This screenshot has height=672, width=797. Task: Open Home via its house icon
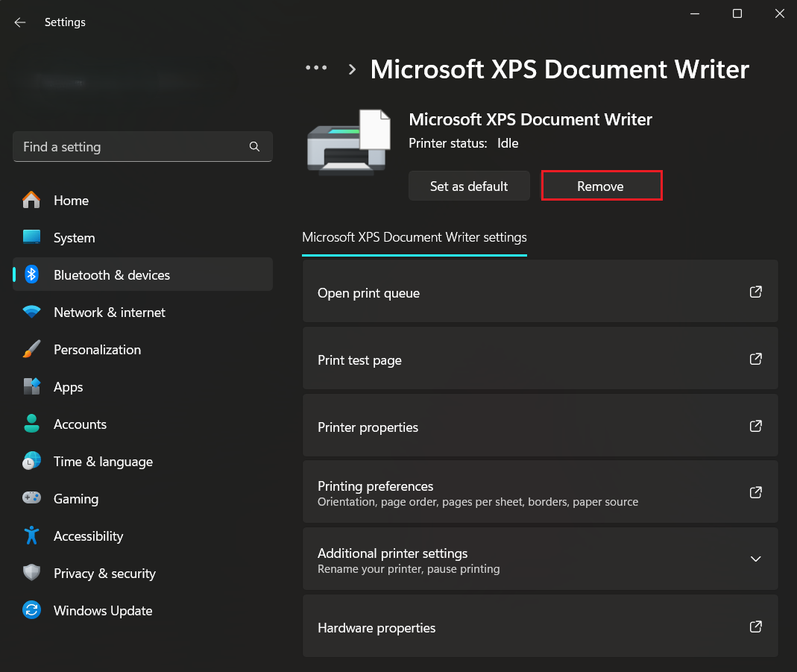31,201
